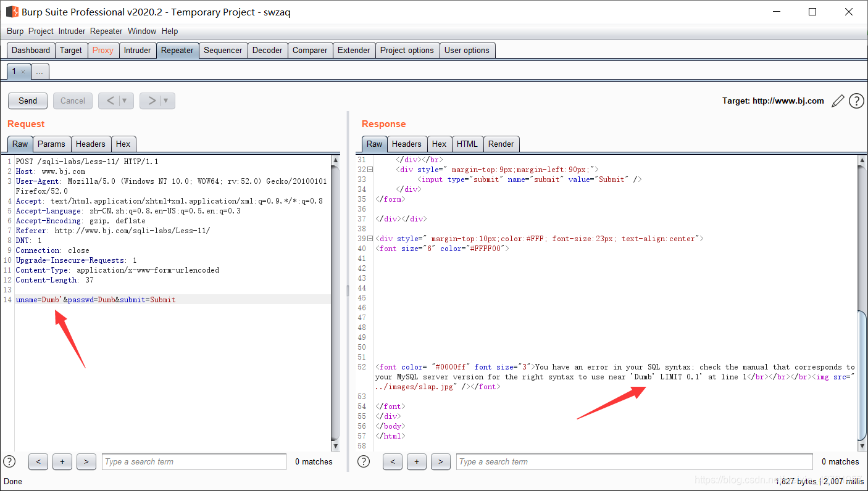The width and height of the screenshot is (868, 491).
Task: Click the SQL syntax error text in response
Action: click(x=615, y=372)
